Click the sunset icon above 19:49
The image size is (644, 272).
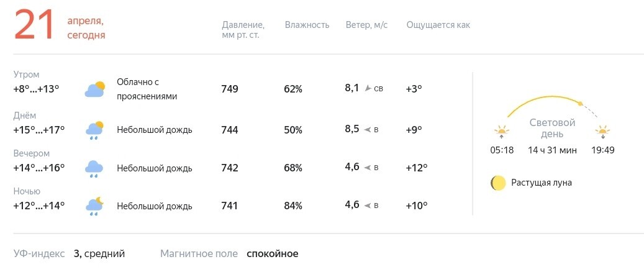tap(602, 132)
